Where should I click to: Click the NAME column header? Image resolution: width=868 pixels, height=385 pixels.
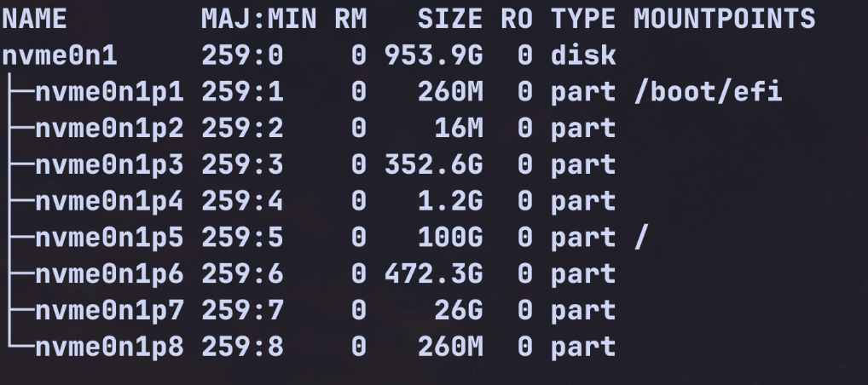34,19
